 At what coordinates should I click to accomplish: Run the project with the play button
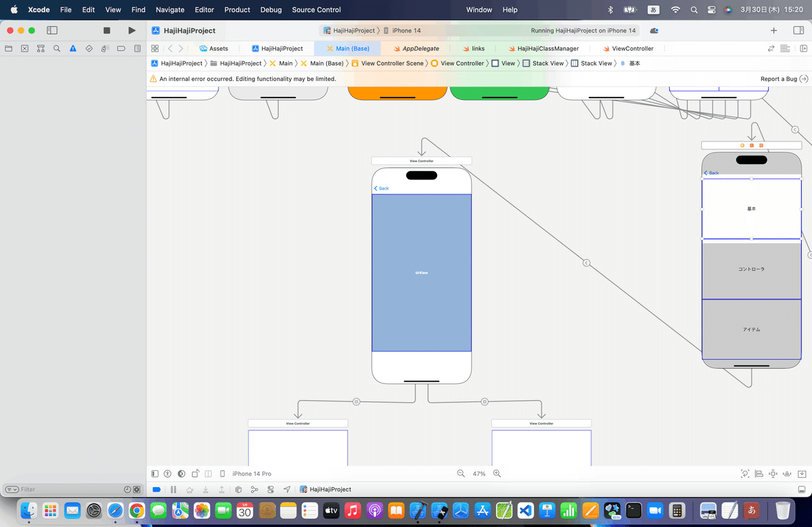click(132, 30)
